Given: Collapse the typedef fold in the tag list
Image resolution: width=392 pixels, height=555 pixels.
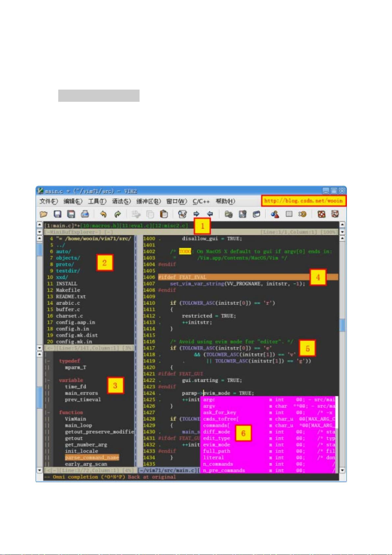Looking at the screenshot, I should [47, 361].
